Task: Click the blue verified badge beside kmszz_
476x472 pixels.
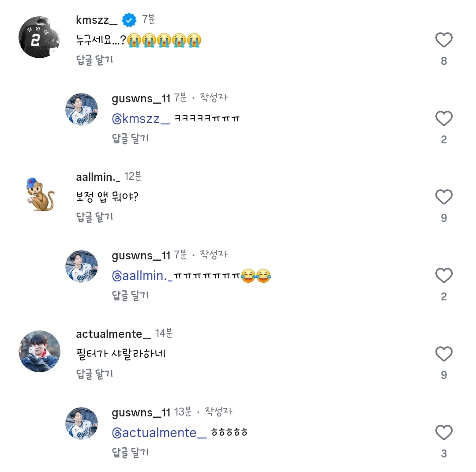Action: [129, 20]
